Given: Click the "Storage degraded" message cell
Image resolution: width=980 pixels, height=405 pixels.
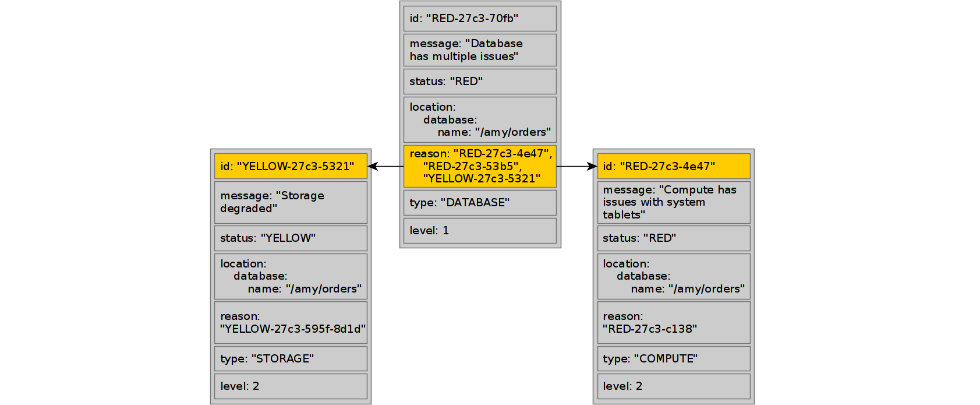Looking at the screenshot, I should coord(291,202).
